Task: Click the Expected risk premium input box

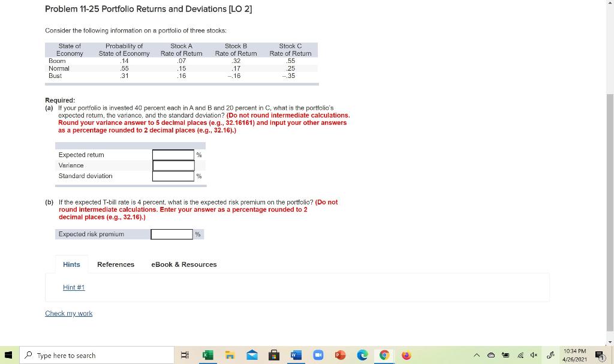Action: tap(171, 234)
